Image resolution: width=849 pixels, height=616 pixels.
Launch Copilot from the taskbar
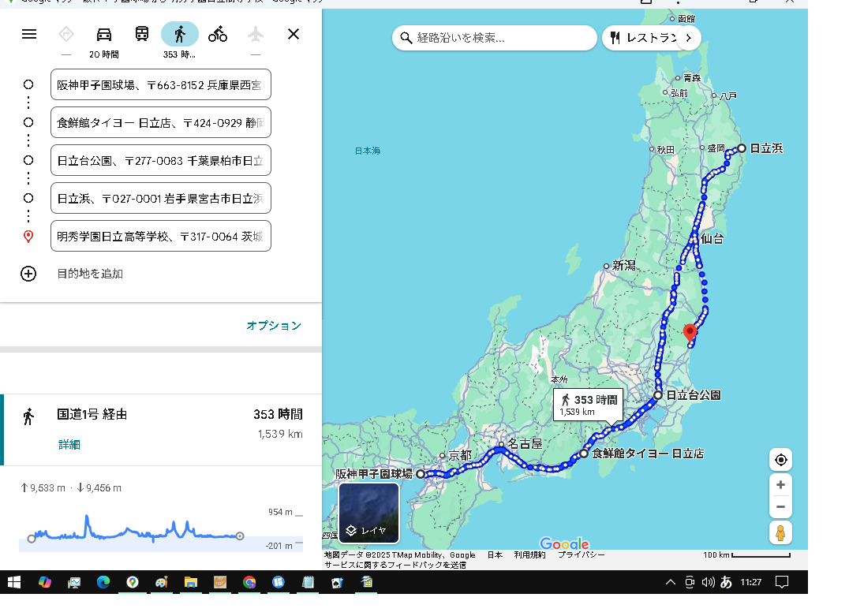click(x=45, y=582)
